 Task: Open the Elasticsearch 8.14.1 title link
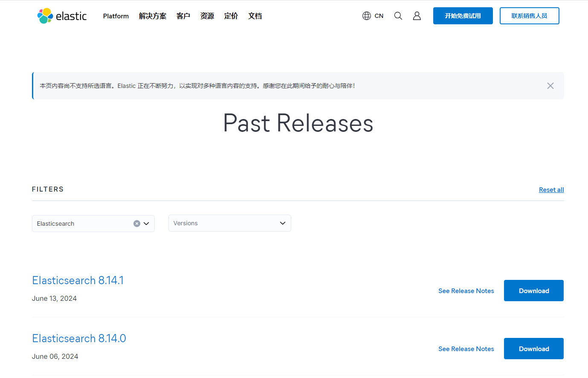click(78, 280)
